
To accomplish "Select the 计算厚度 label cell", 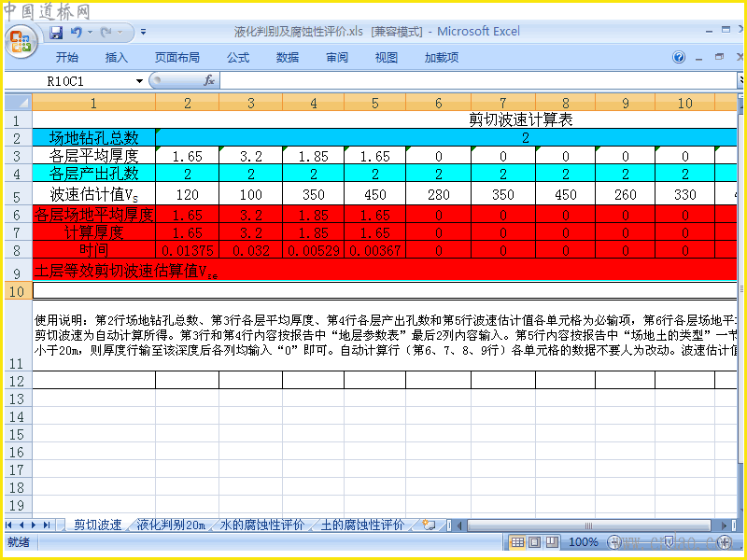I will (x=94, y=232).
